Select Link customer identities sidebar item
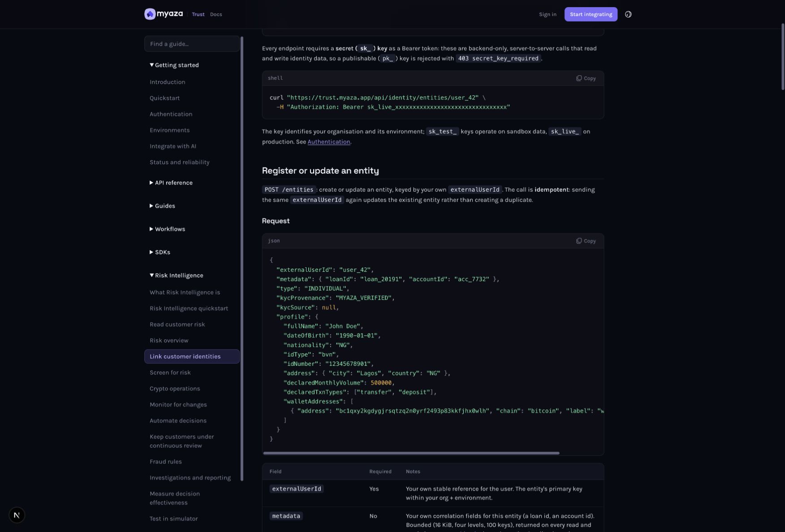 192,356
